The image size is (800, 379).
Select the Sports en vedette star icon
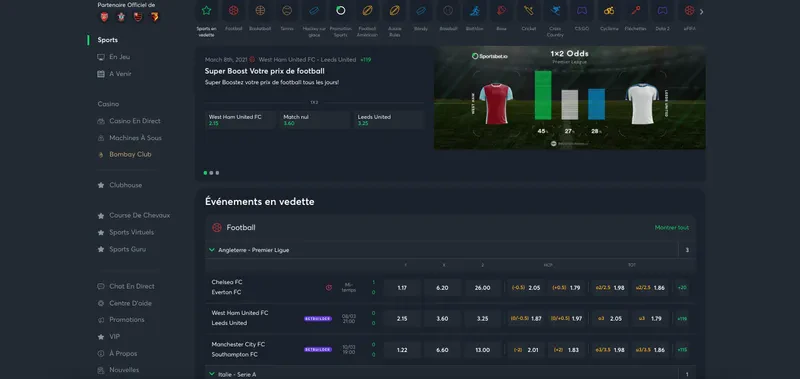206,10
